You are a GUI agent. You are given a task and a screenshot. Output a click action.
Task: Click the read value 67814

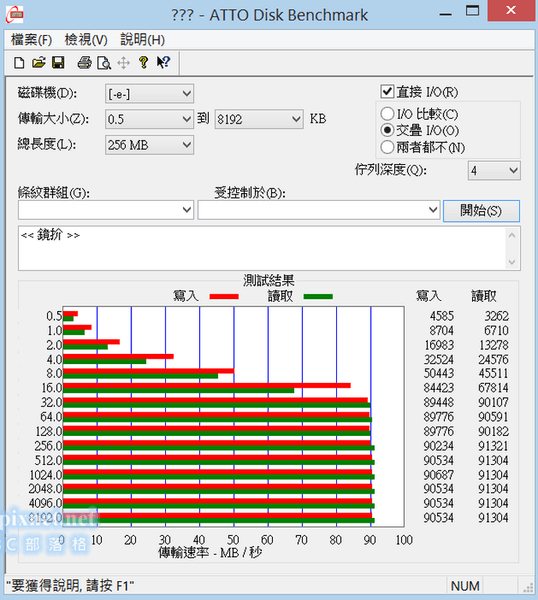(x=494, y=388)
